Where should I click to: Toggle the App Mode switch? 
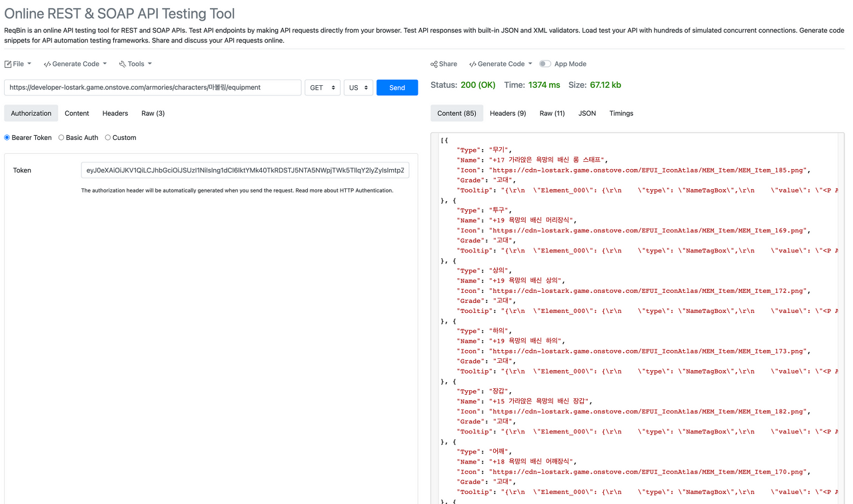(545, 64)
